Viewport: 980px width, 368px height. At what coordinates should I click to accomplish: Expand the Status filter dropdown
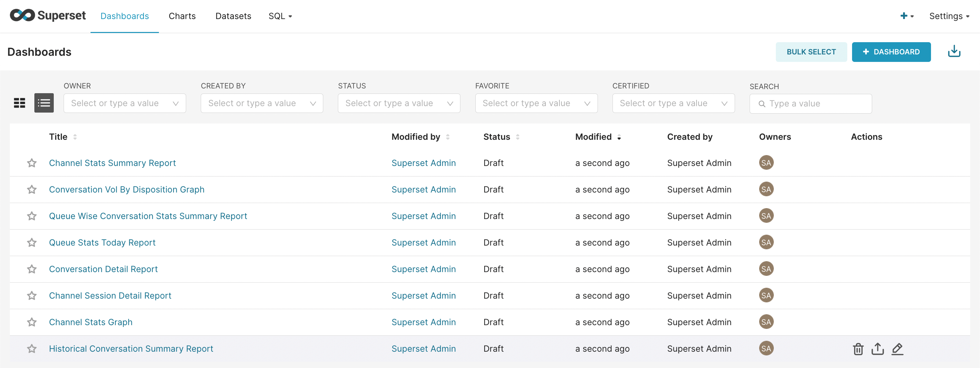399,103
